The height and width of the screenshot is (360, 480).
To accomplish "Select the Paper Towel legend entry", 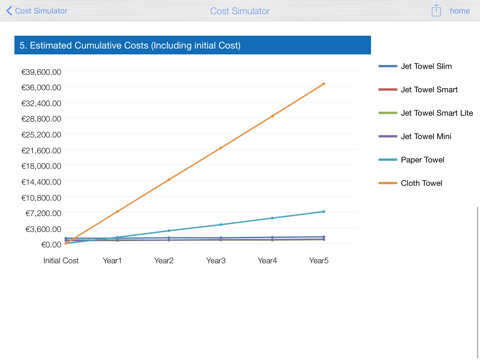I will [x=412, y=160].
